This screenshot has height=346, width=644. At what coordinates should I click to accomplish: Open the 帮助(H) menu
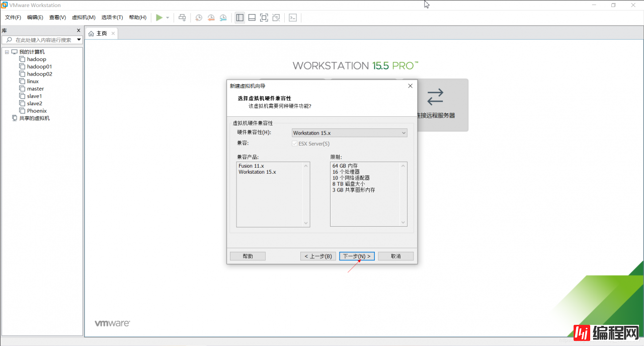[137, 18]
